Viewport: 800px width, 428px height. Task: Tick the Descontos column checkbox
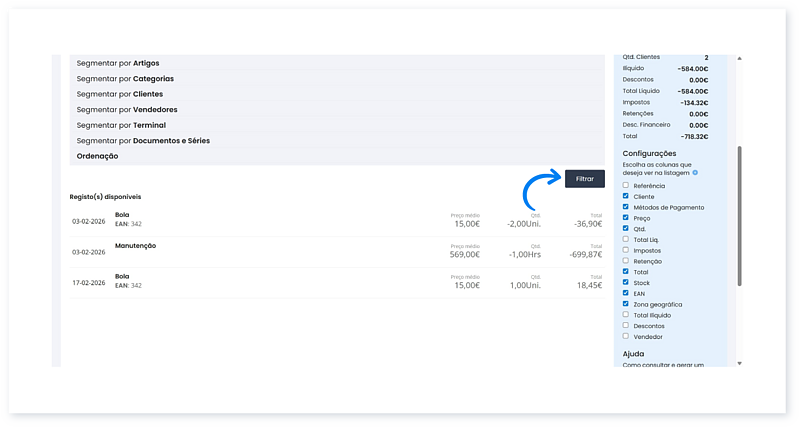point(626,325)
